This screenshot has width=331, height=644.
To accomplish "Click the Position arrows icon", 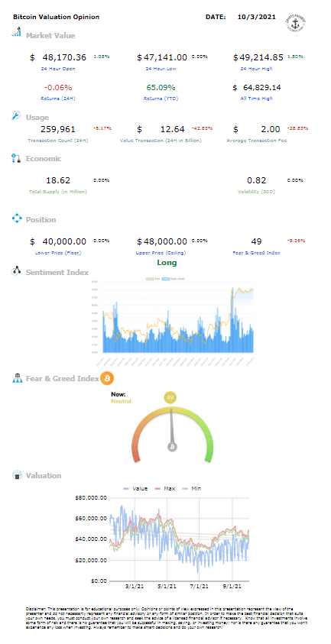I will pyautogui.click(x=17, y=218).
